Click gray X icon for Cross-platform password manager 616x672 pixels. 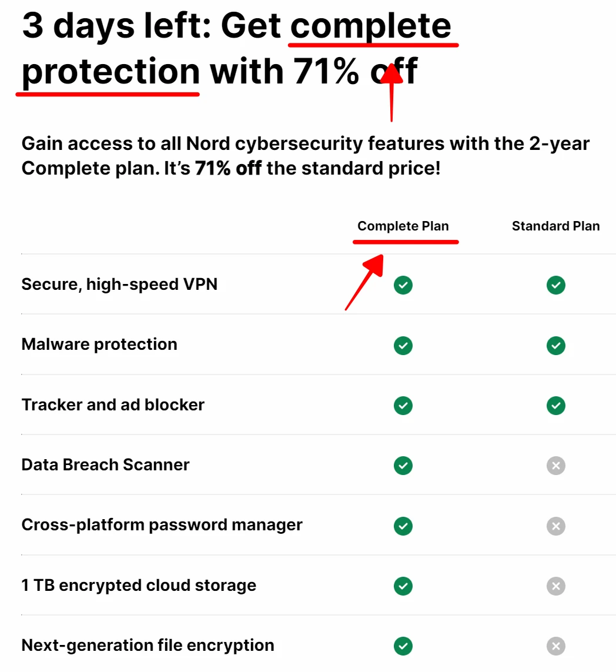[555, 526]
